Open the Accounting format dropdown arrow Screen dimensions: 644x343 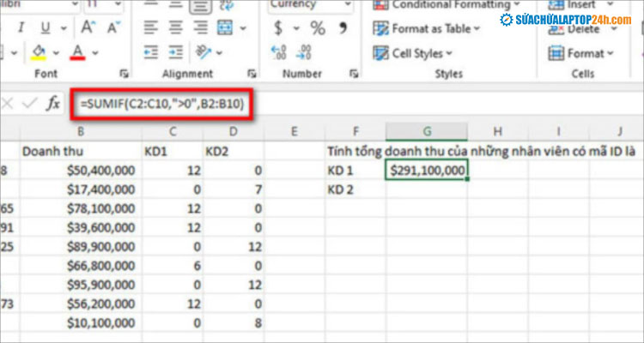pos(296,28)
